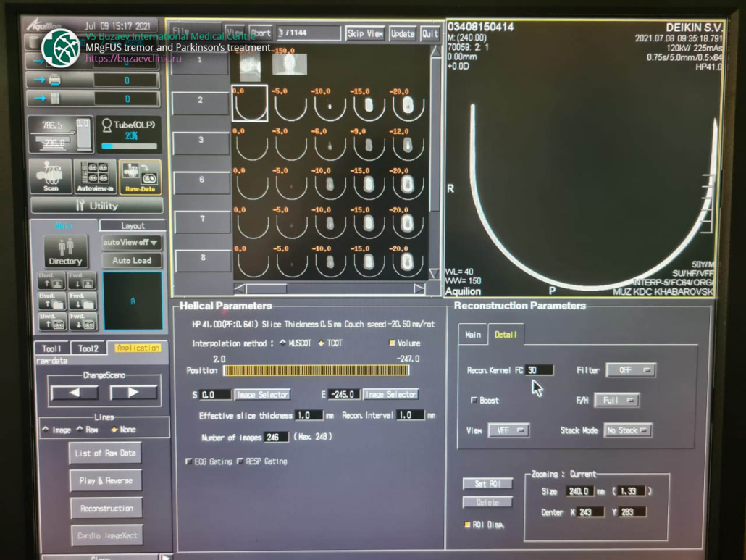Viewport: 746px width, 560px height.
Task: Click the ChangeScano left arrow
Action: point(74,393)
